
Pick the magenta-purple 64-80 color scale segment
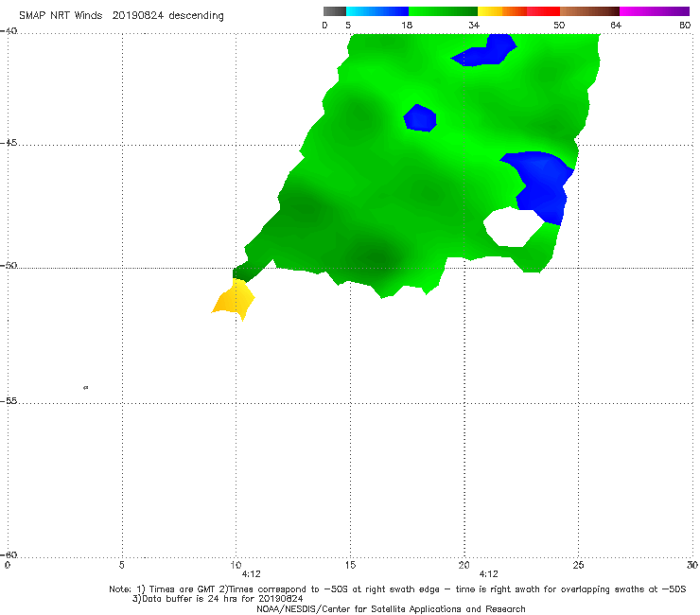coord(655,11)
